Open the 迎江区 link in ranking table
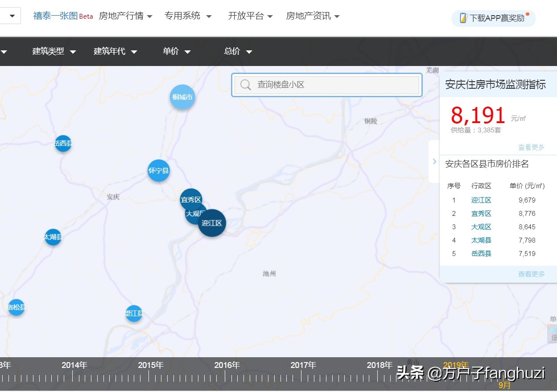 [481, 200]
